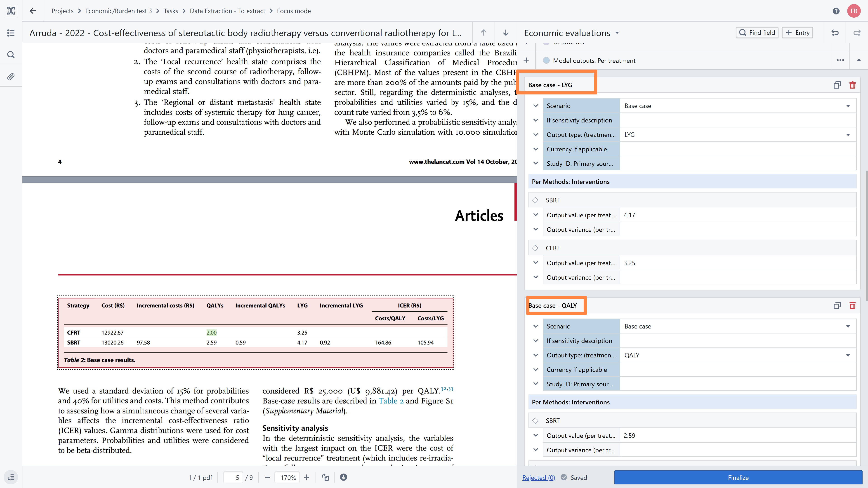The height and width of the screenshot is (488, 868).
Task: Rotate the PDF page
Action: [x=325, y=477]
